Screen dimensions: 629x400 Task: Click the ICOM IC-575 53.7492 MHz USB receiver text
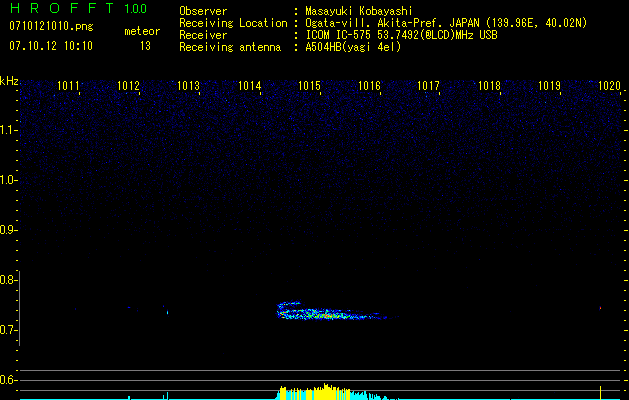(x=401, y=35)
